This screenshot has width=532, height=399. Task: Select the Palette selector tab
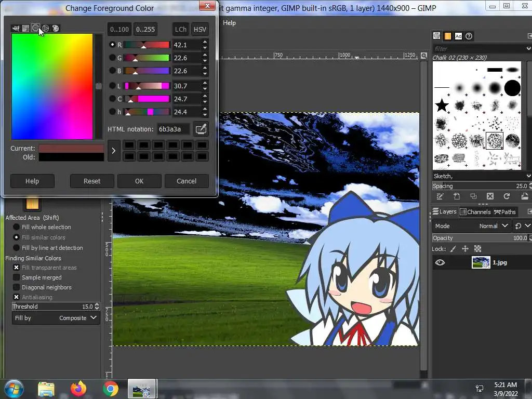click(55, 29)
